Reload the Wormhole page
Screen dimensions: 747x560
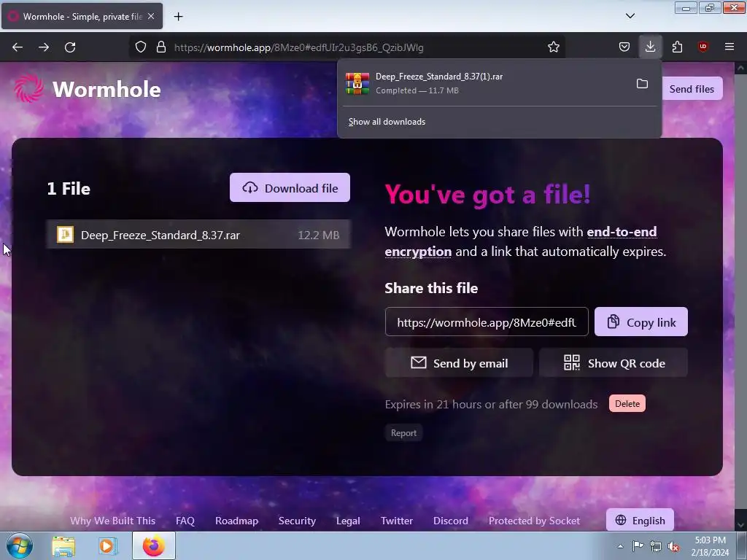tap(70, 47)
